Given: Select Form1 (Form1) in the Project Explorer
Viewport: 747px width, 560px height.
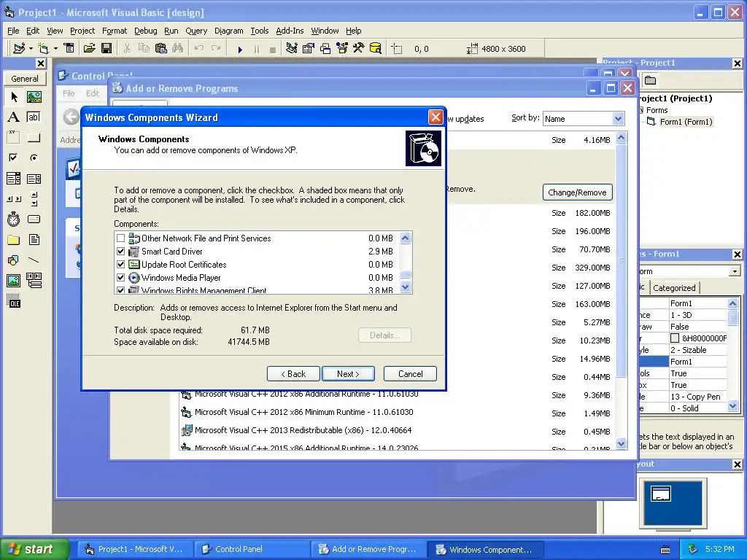Looking at the screenshot, I should point(686,122).
